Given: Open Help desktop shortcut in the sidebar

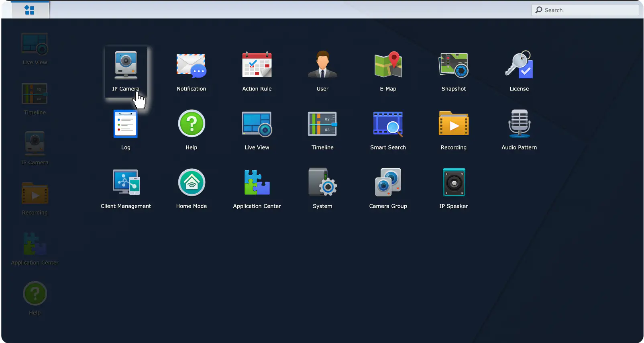Looking at the screenshot, I should [35, 299].
